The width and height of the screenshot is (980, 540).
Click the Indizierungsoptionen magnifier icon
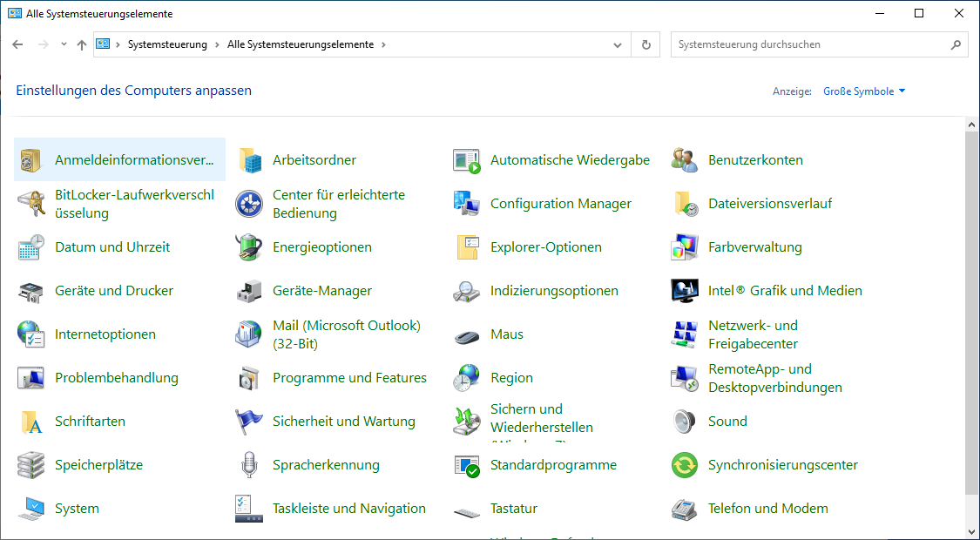coord(466,291)
